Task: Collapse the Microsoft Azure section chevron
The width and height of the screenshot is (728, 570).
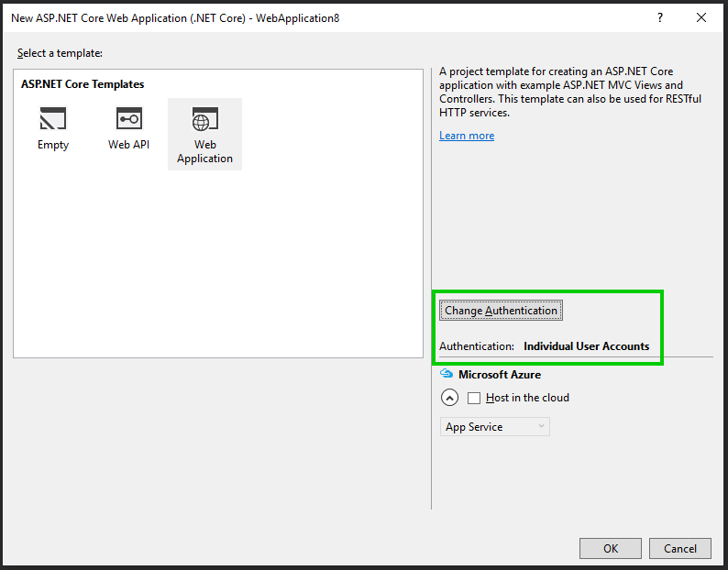Action: coord(449,398)
